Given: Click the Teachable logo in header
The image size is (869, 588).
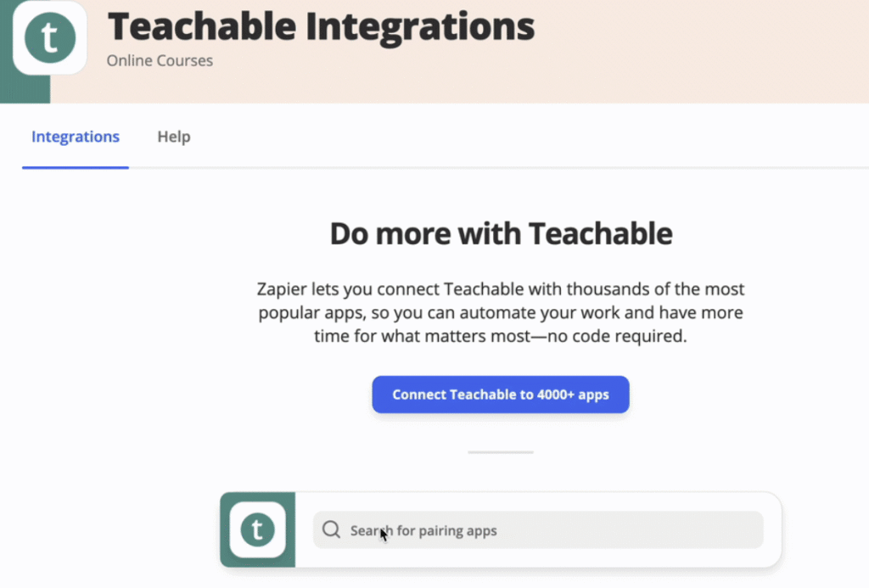Looking at the screenshot, I should (50, 37).
